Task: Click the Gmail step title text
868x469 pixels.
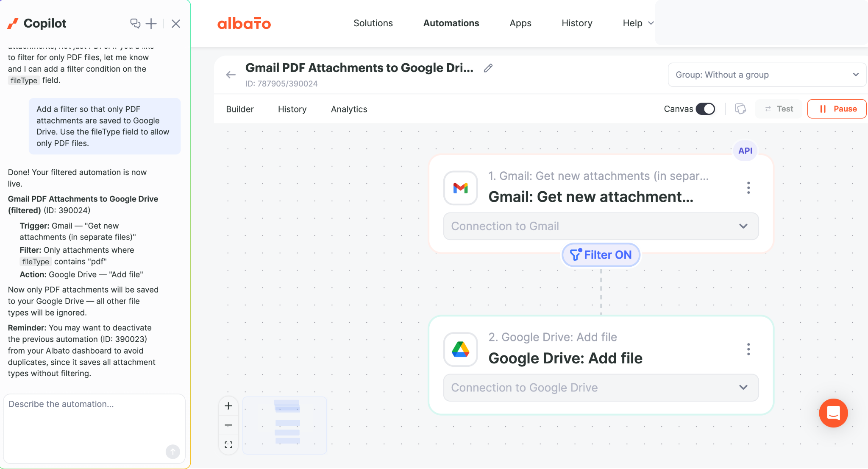Action: (591, 197)
